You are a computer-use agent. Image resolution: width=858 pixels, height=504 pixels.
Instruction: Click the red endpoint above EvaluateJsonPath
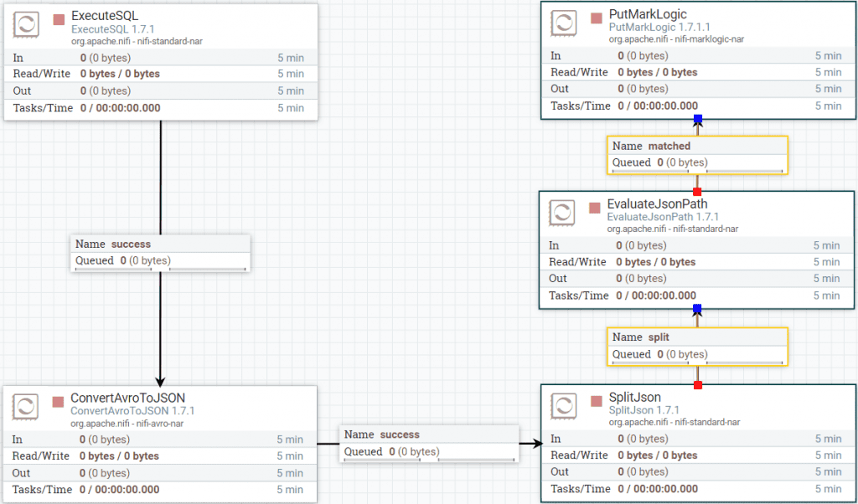point(697,192)
